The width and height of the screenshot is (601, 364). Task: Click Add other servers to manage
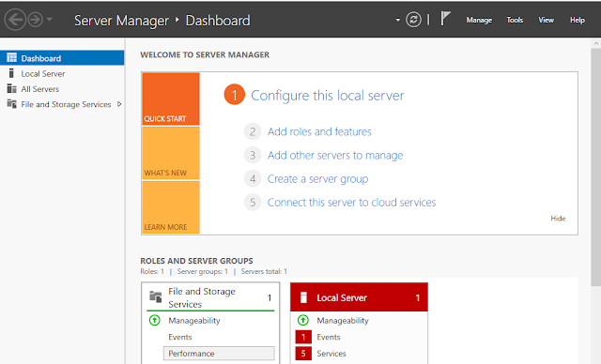coord(335,156)
